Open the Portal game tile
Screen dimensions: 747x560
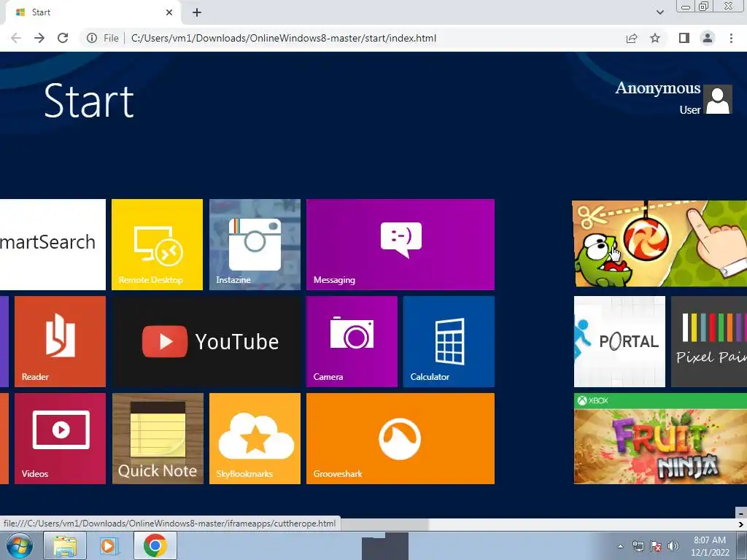click(619, 341)
